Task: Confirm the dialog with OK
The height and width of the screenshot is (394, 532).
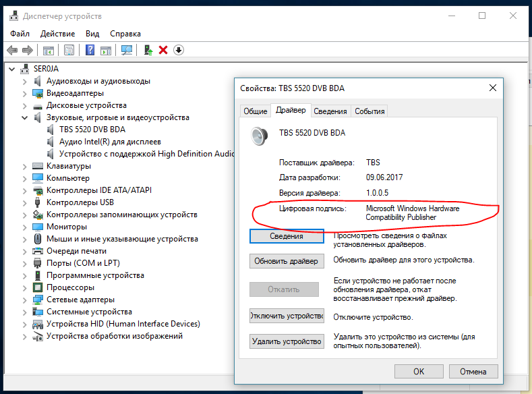Action: [x=419, y=372]
